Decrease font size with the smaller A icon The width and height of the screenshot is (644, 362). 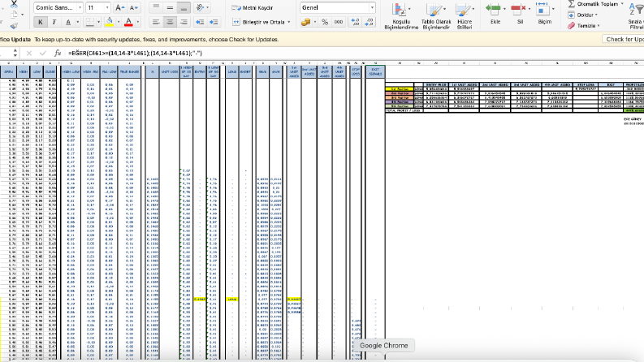click(133, 7)
